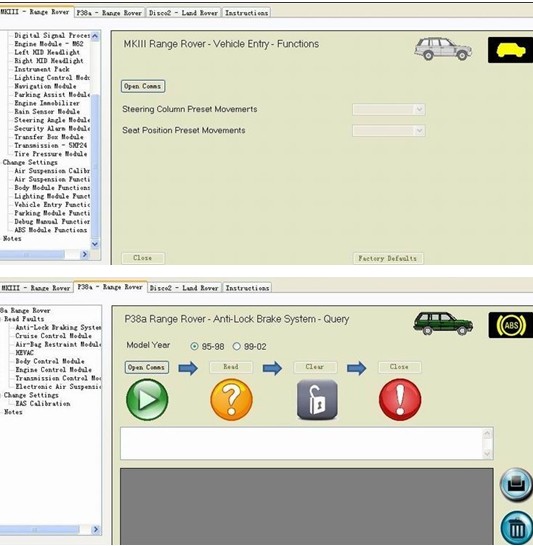Screen dimensions: 533x546
Task: Click the yellow ABS warning icon
Action: pyautogui.click(x=511, y=325)
